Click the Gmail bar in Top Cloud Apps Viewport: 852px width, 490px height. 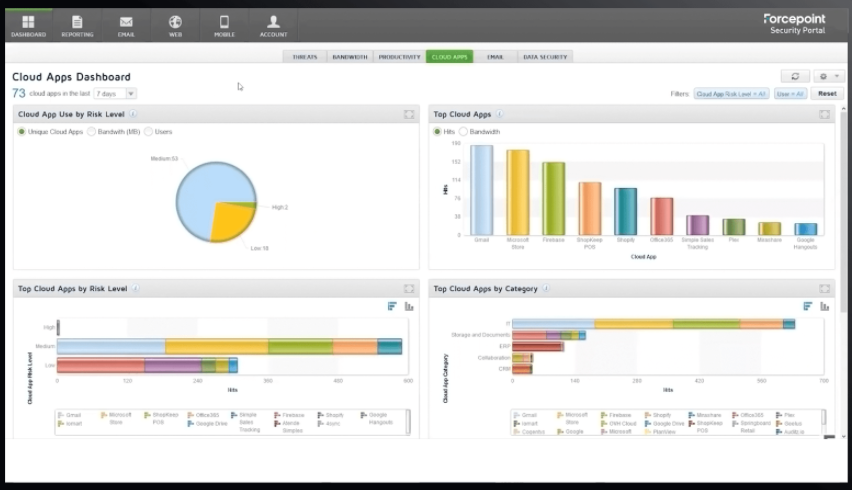coord(482,190)
